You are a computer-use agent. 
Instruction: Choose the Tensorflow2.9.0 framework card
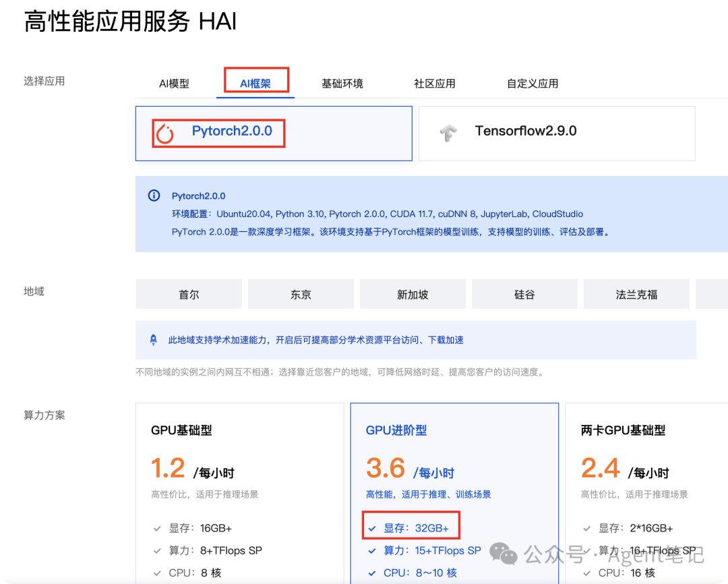[557, 134]
